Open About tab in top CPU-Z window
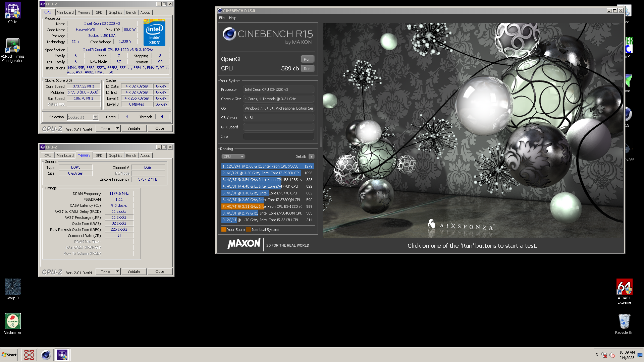644x362 pixels. point(145,12)
